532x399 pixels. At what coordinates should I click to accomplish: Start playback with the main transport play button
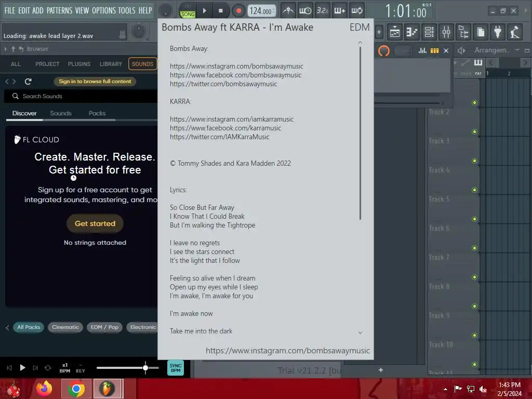204,11
